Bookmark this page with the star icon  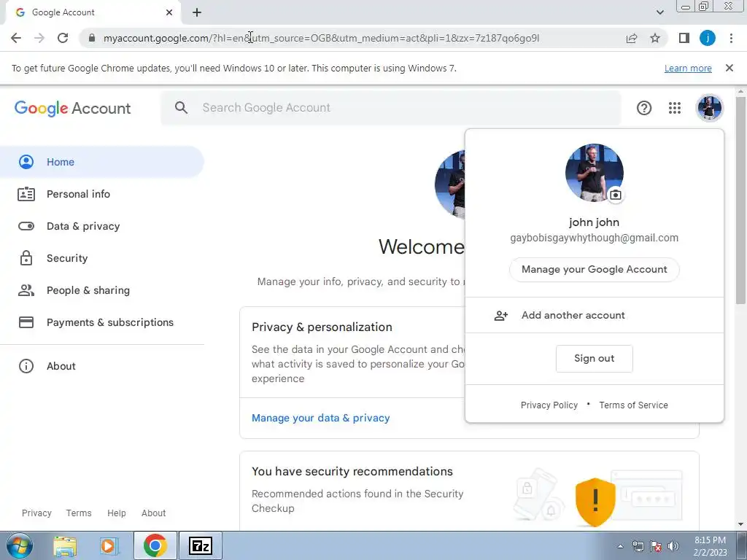[x=655, y=38]
